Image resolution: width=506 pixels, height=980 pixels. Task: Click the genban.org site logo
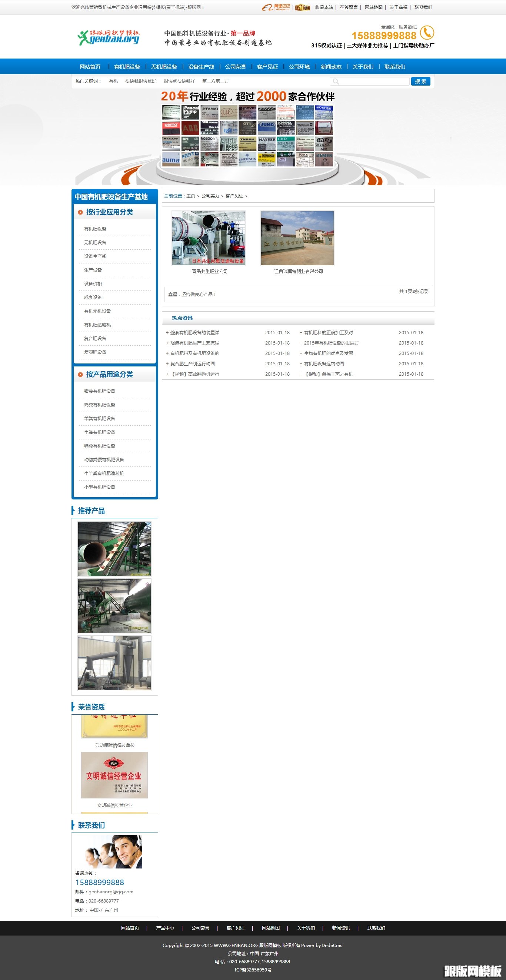coord(109,38)
